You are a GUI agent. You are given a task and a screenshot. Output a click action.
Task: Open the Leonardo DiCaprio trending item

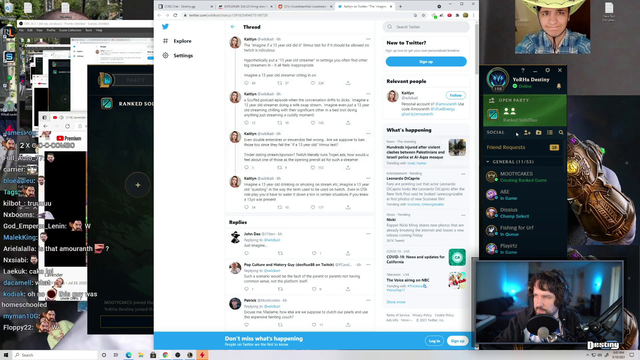pos(426,189)
